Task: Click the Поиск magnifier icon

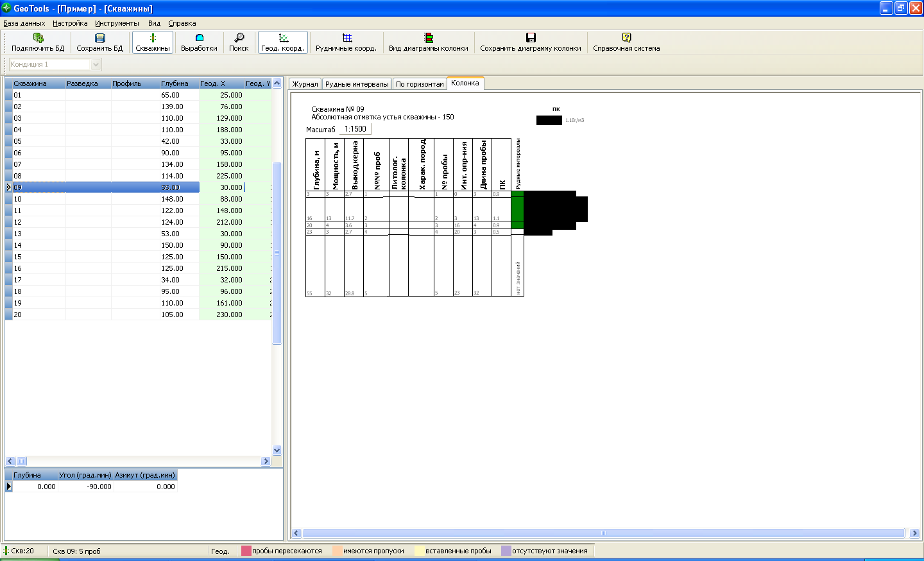Action: (x=239, y=38)
